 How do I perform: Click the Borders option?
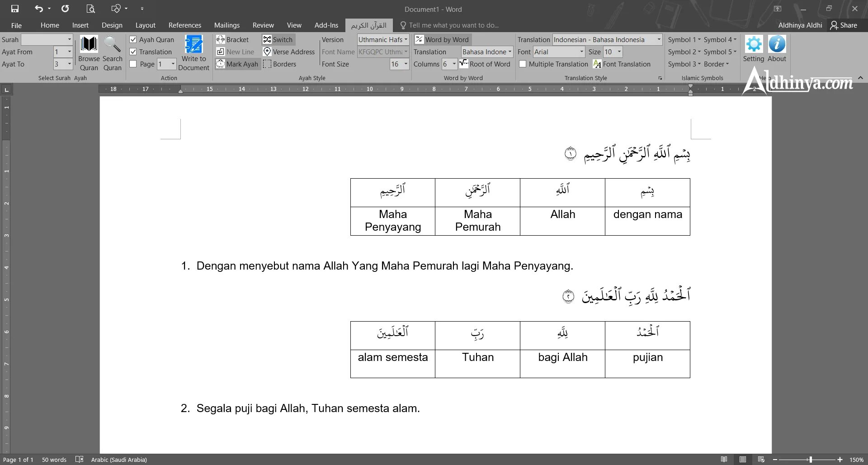(x=280, y=64)
